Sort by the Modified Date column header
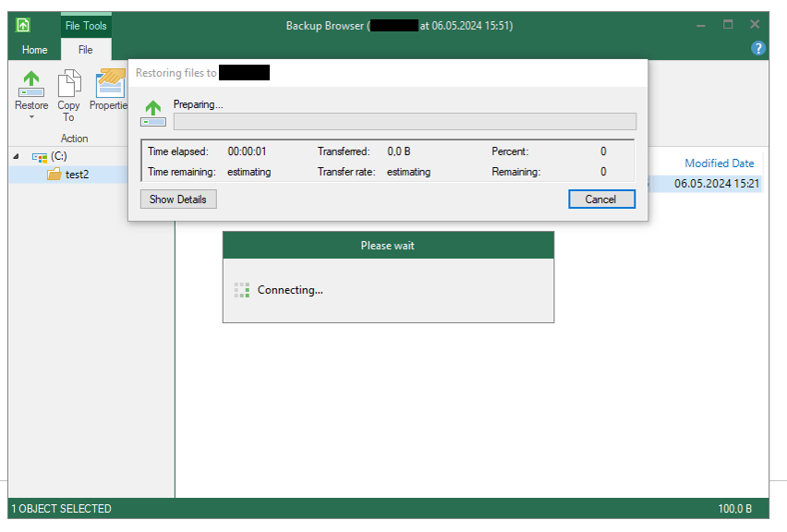The width and height of the screenshot is (787, 532). point(719,163)
